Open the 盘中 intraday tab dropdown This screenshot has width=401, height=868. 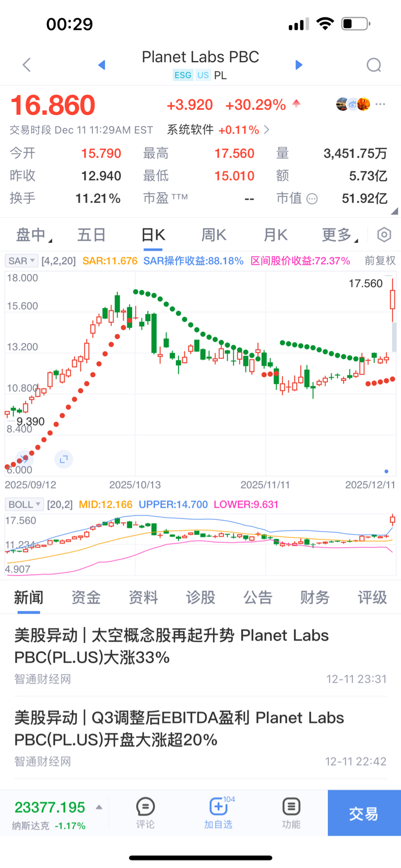point(34,235)
